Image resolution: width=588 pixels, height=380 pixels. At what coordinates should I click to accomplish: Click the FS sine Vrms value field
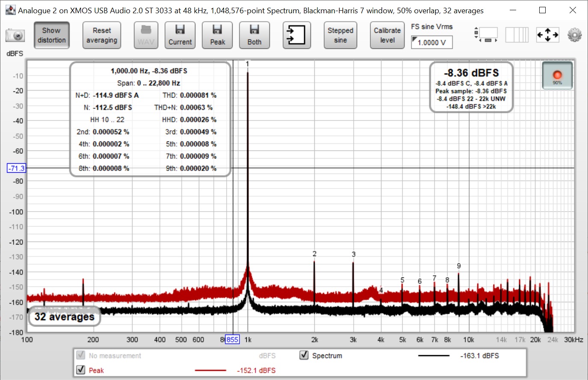(x=431, y=42)
